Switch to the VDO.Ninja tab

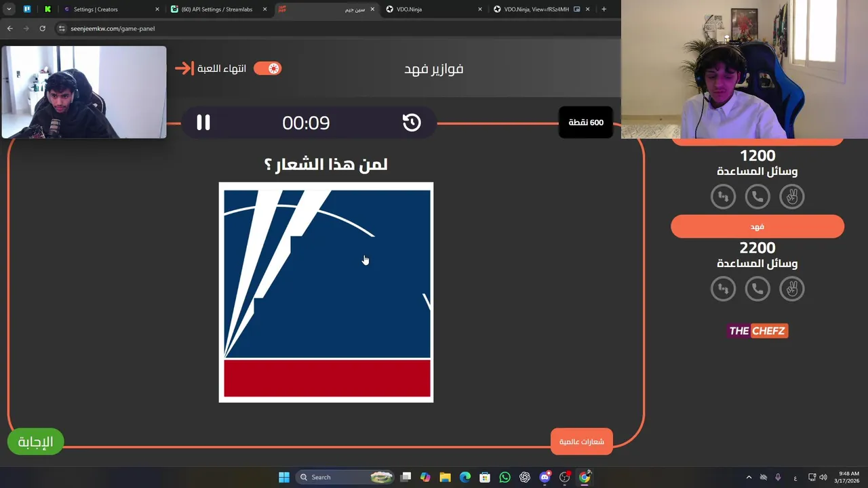click(x=434, y=9)
